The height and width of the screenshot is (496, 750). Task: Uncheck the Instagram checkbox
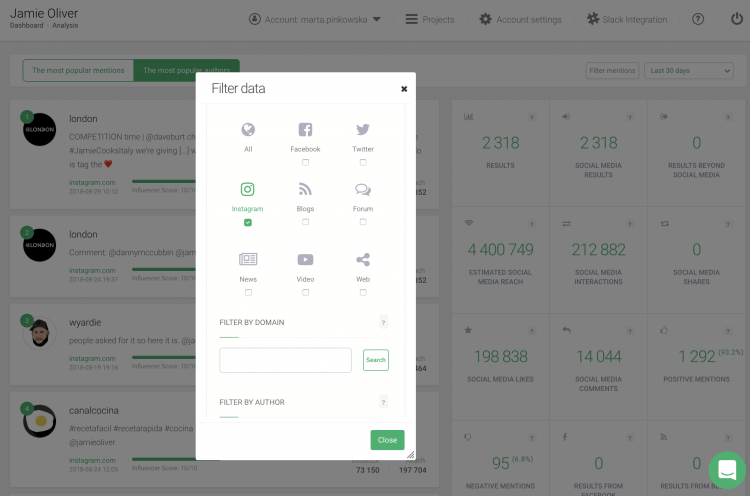[x=248, y=222]
